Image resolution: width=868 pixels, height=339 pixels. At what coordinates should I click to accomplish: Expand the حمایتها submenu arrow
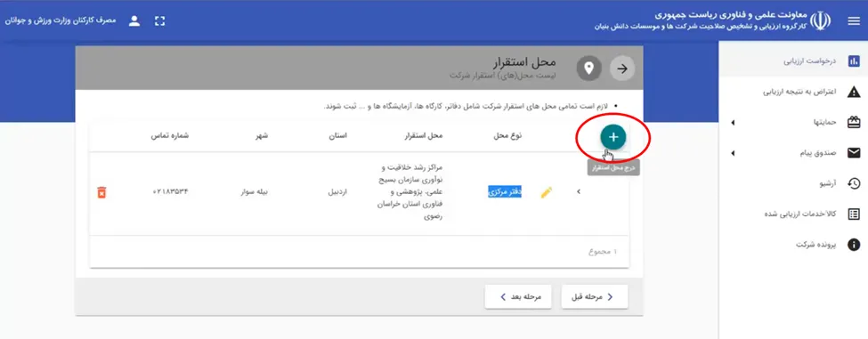click(x=733, y=122)
